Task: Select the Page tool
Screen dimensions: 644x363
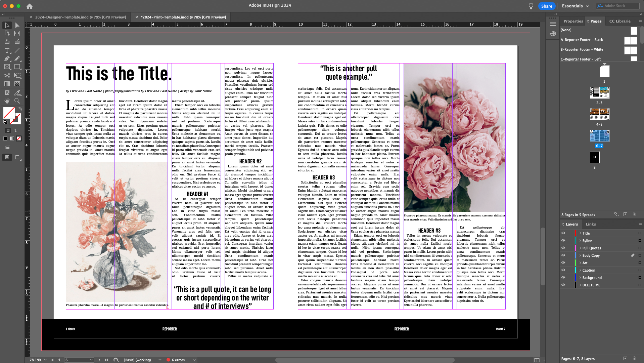Action: point(7,33)
